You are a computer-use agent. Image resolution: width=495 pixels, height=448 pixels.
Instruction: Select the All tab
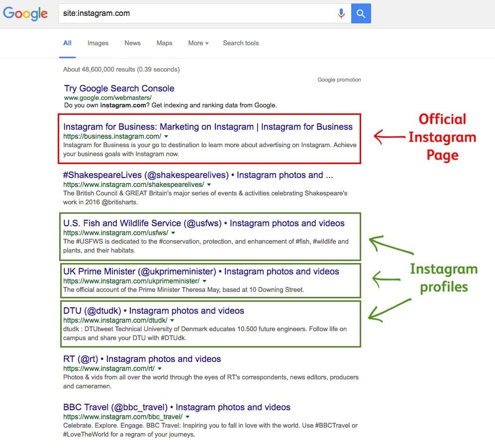click(67, 43)
